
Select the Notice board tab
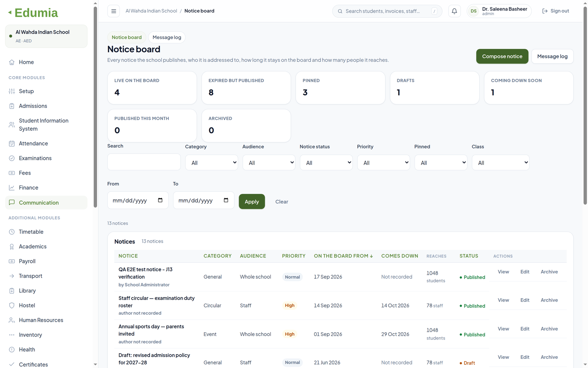[126, 37]
